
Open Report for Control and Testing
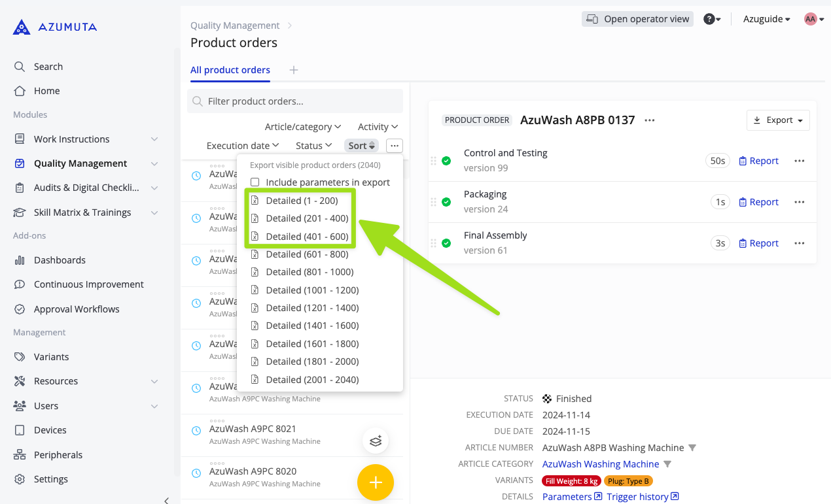pos(758,161)
